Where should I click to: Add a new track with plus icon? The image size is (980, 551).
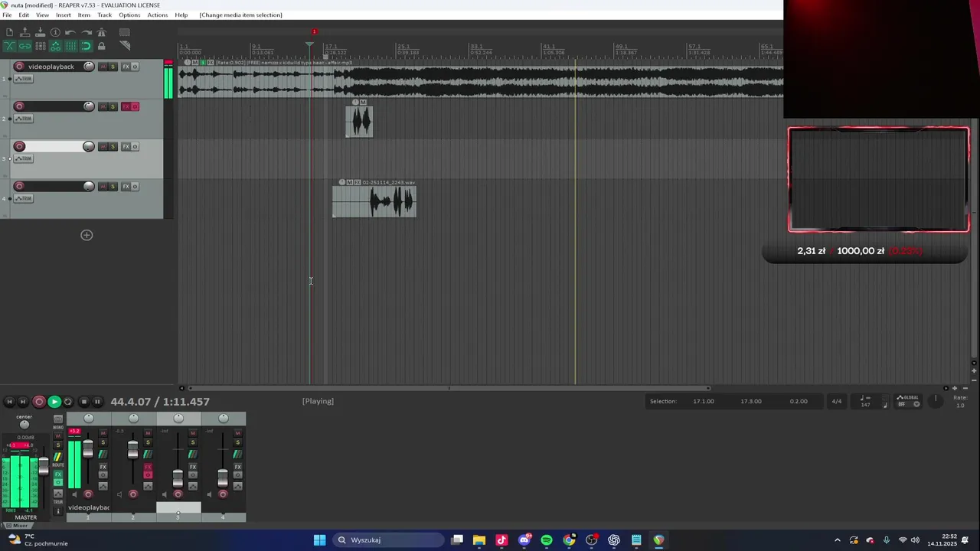pyautogui.click(x=87, y=235)
